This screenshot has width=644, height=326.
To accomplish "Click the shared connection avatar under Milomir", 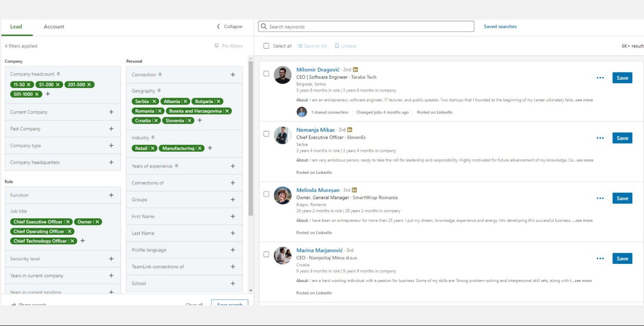I will (302, 112).
